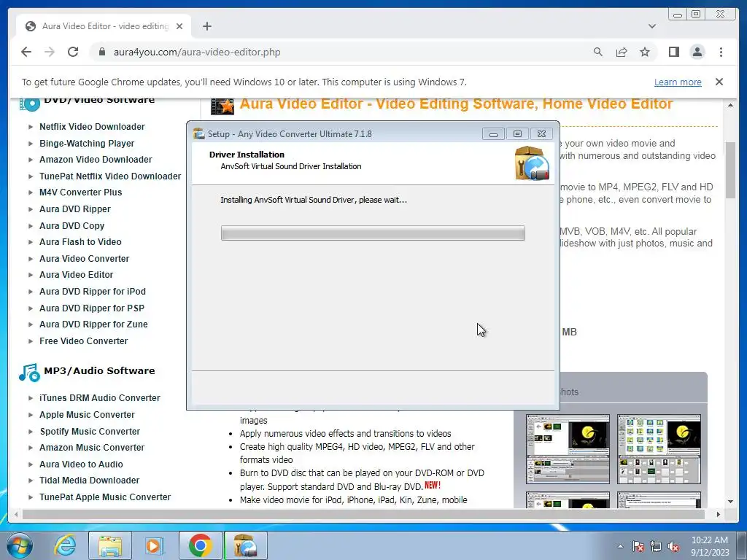Click the forward navigation arrow
The image size is (747, 560).
(x=50, y=52)
